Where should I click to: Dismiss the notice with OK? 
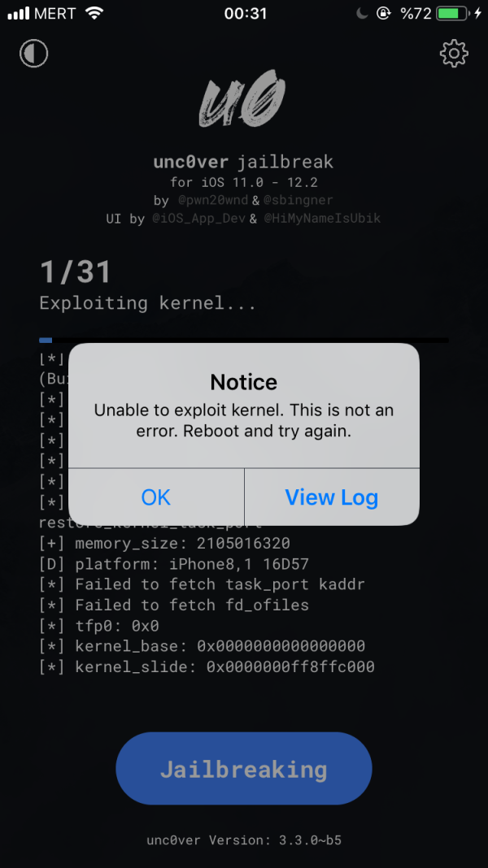click(155, 497)
